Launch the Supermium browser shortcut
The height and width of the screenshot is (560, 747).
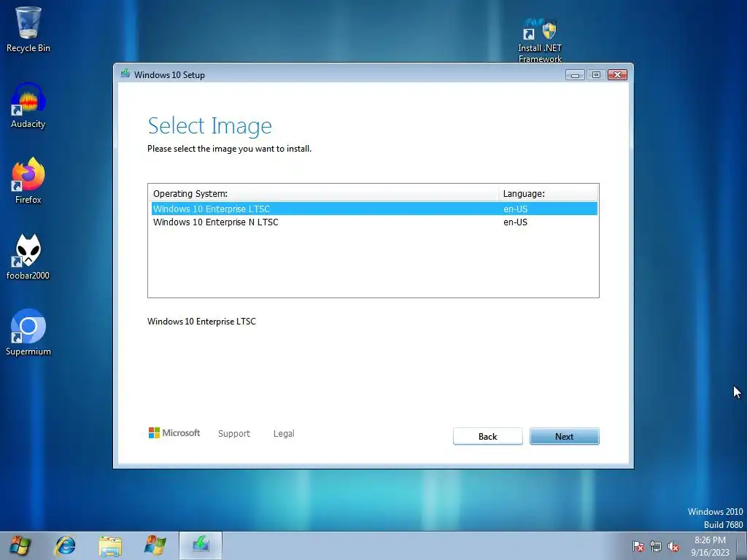tap(28, 332)
